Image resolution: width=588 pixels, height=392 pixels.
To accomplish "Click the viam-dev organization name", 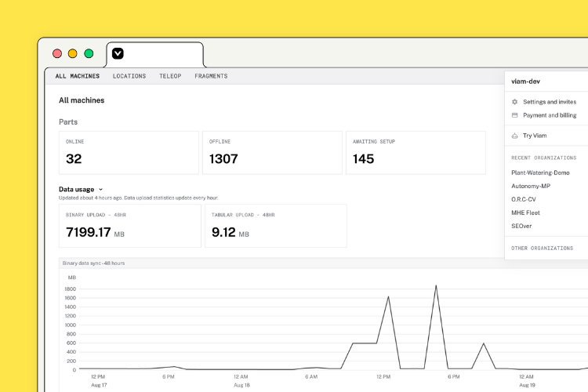I will pyautogui.click(x=525, y=82).
